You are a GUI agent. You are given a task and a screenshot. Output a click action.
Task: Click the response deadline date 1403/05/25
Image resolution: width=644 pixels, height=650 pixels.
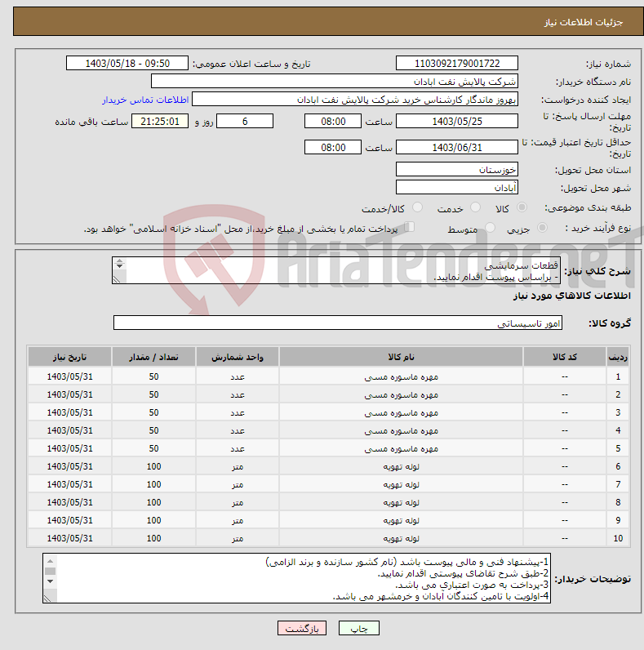[457, 121]
